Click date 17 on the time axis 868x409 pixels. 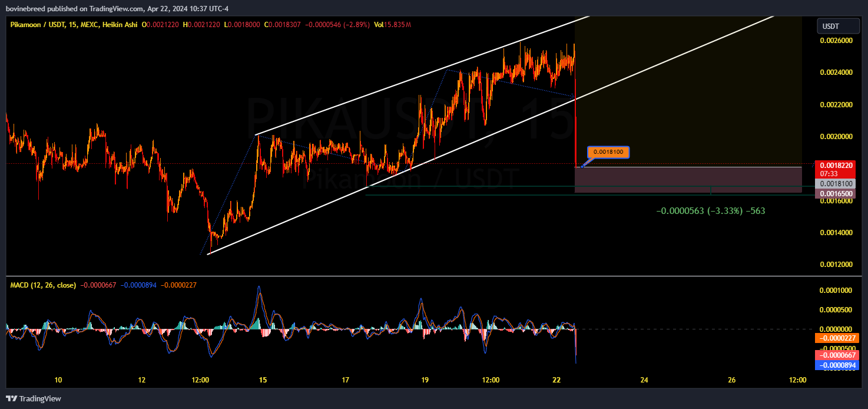(x=346, y=380)
